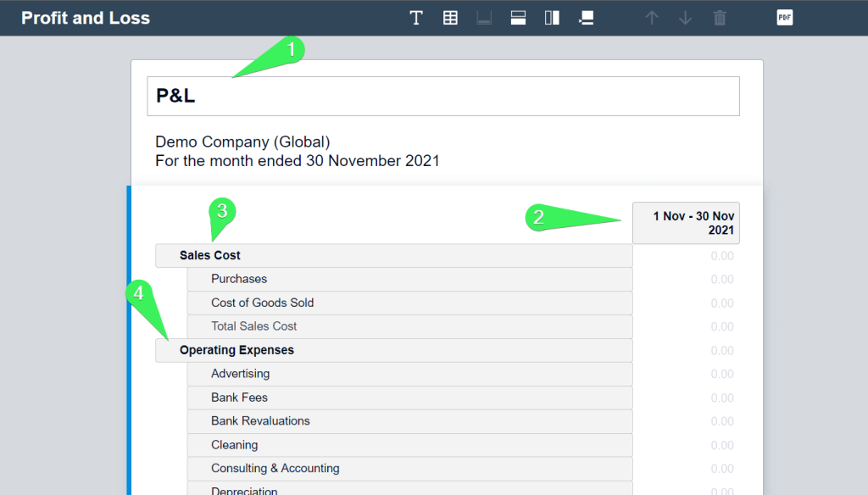This screenshot has height=495, width=868.
Task: Select the 1 Nov - 30 Nov 2021 column header
Action: 686,223
